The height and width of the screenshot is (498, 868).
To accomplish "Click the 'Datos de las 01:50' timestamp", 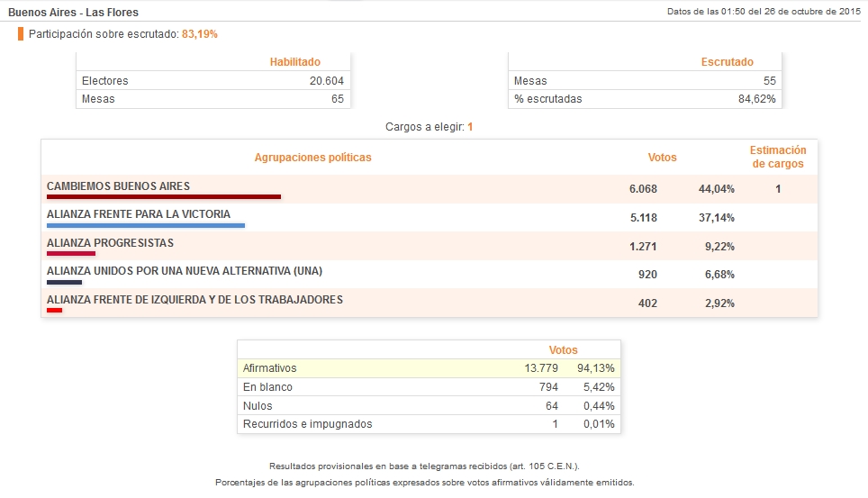I will pyautogui.click(x=764, y=11).
